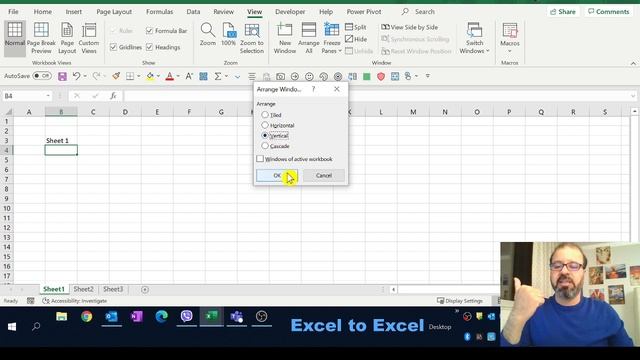Toggle Formula Bar checkbox
Screen dimensions: 640x360
(x=149, y=31)
